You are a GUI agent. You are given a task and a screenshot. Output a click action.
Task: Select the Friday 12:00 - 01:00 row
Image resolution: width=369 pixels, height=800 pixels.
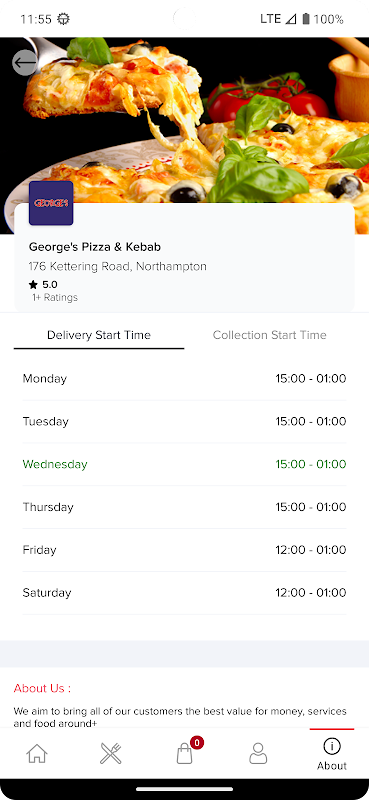click(184, 550)
